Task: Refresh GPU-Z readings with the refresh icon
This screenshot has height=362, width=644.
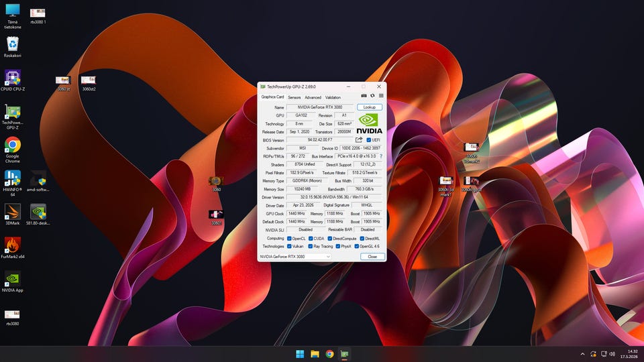Action: pyautogui.click(x=372, y=96)
